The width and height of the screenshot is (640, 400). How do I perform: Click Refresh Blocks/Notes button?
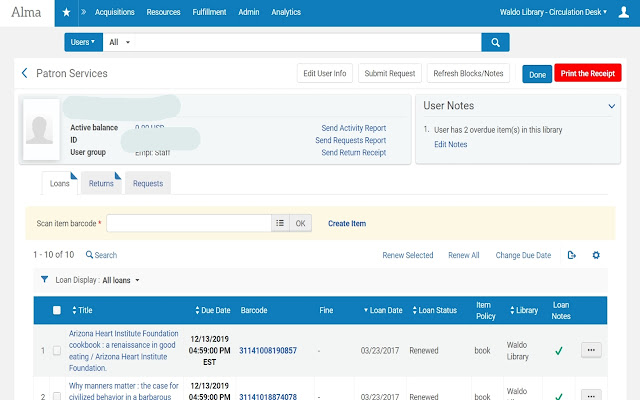coord(468,73)
